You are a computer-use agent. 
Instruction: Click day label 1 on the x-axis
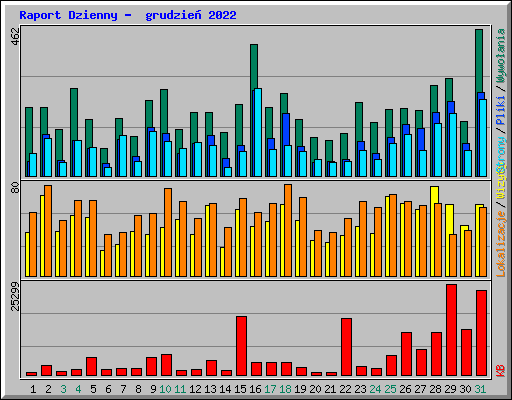coord(33,389)
